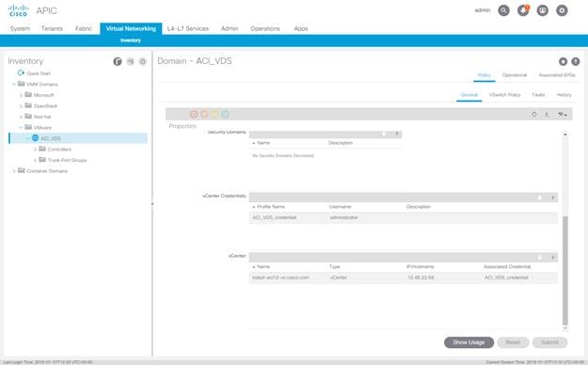Open the System menu
The image size is (588, 365).
click(20, 28)
